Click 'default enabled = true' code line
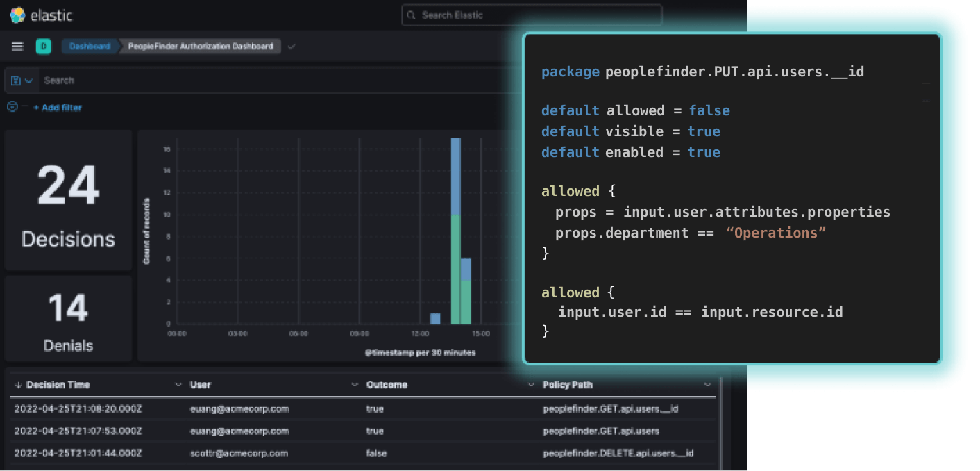The image size is (980, 471). tap(631, 153)
